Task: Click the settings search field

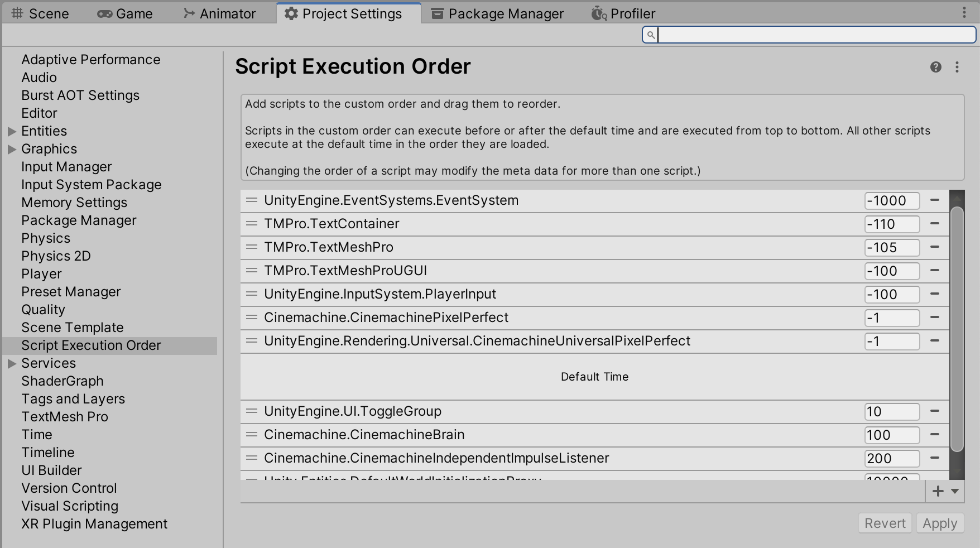Action: coord(809,35)
